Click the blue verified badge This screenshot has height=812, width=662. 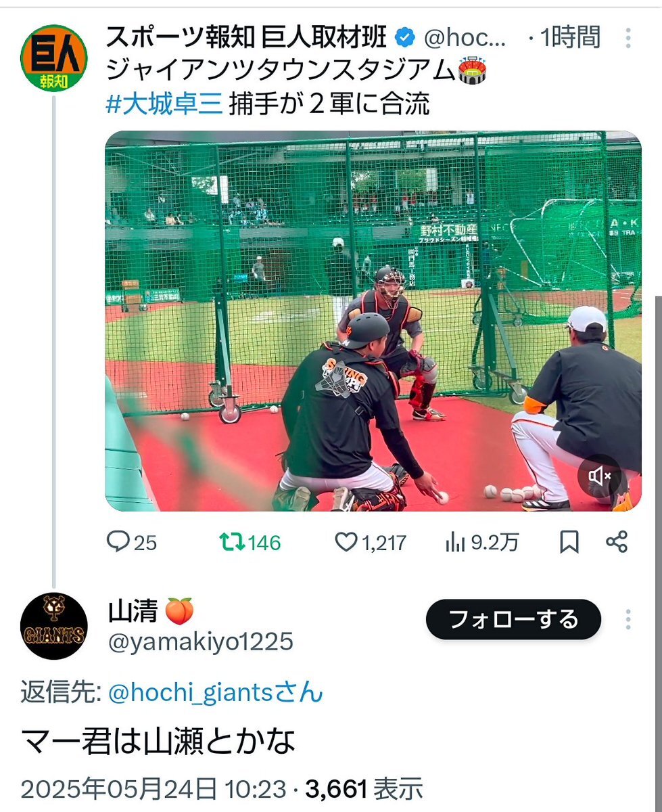[404, 39]
